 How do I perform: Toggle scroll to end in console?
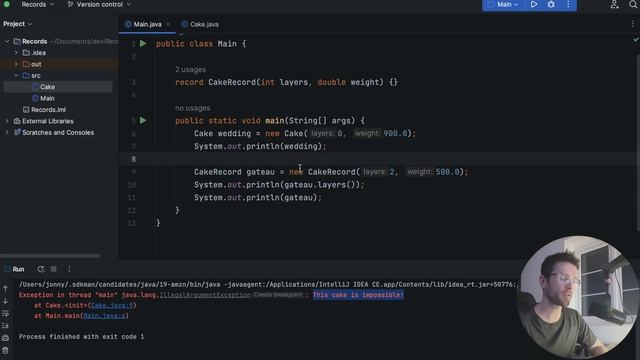5,326
